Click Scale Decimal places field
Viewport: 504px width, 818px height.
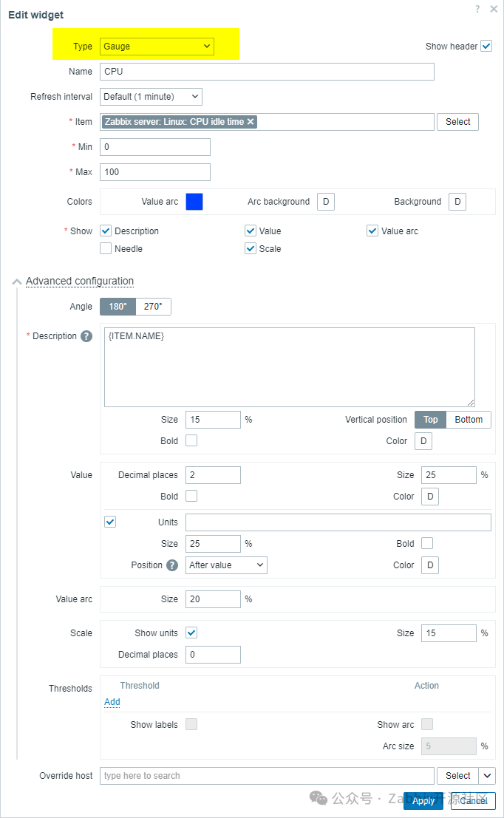coord(213,654)
